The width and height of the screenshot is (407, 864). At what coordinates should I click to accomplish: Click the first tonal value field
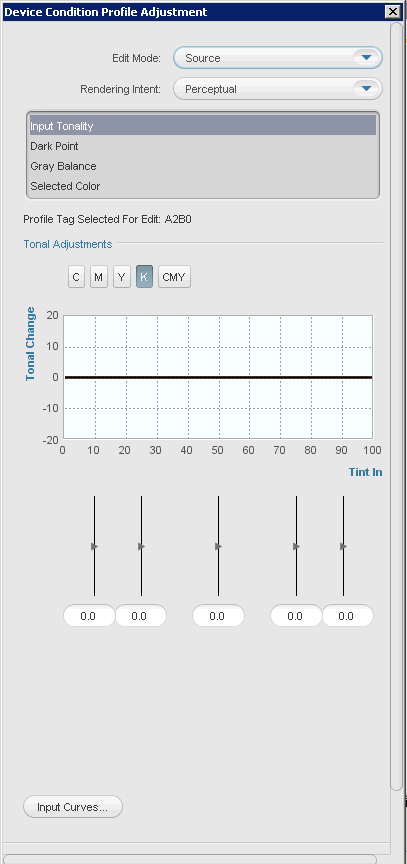coord(89,615)
